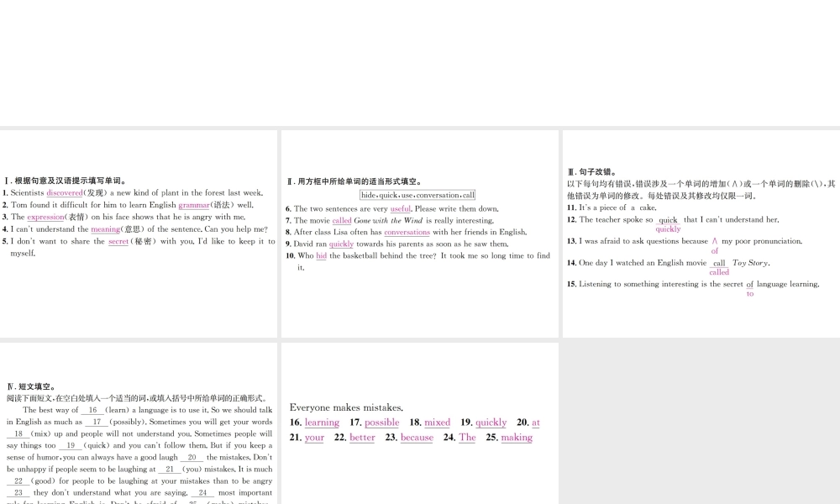Image resolution: width=840 pixels, height=504 pixels.
Task: Click the heading 'Ⅲ. 句子改错'
Action: (x=592, y=172)
